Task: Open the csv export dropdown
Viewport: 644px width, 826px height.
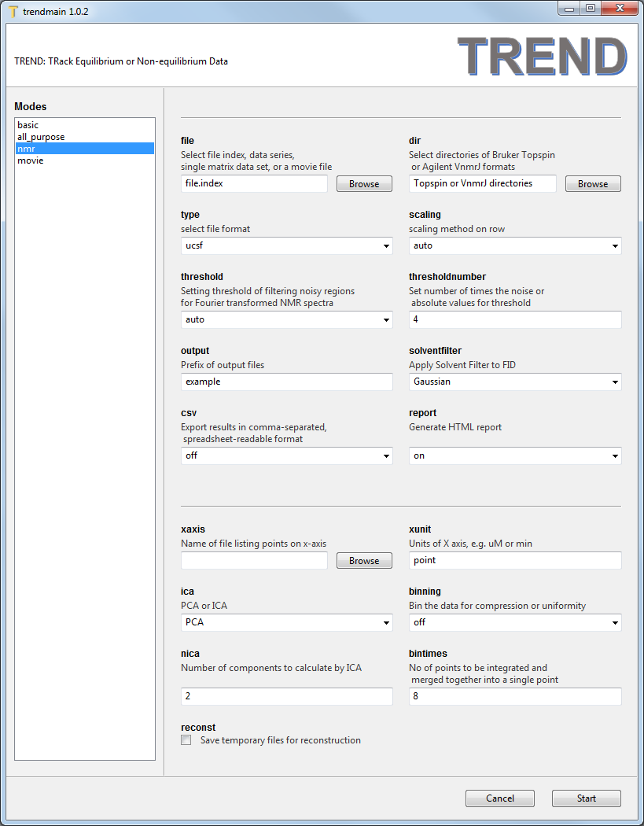Action: click(286, 455)
